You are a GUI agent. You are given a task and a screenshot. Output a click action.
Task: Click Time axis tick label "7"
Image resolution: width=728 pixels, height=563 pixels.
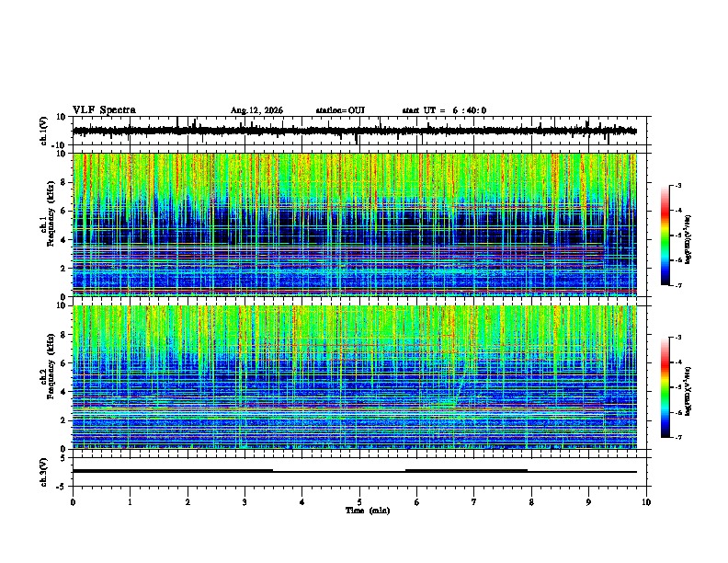(474, 502)
